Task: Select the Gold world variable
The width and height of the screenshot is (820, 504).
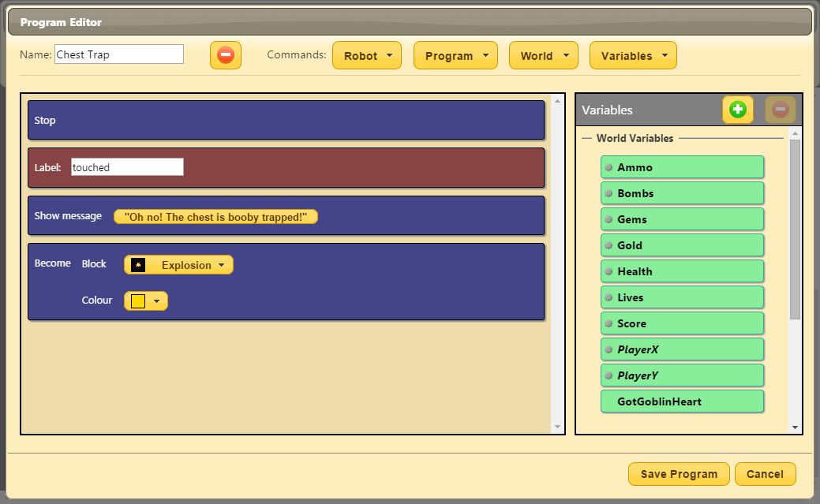Action: [683, 245]
